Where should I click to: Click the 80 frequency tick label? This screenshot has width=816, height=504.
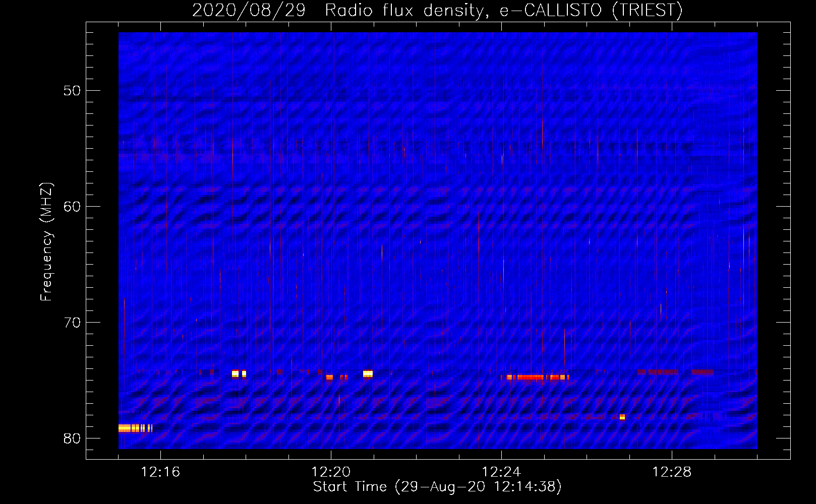72,438
